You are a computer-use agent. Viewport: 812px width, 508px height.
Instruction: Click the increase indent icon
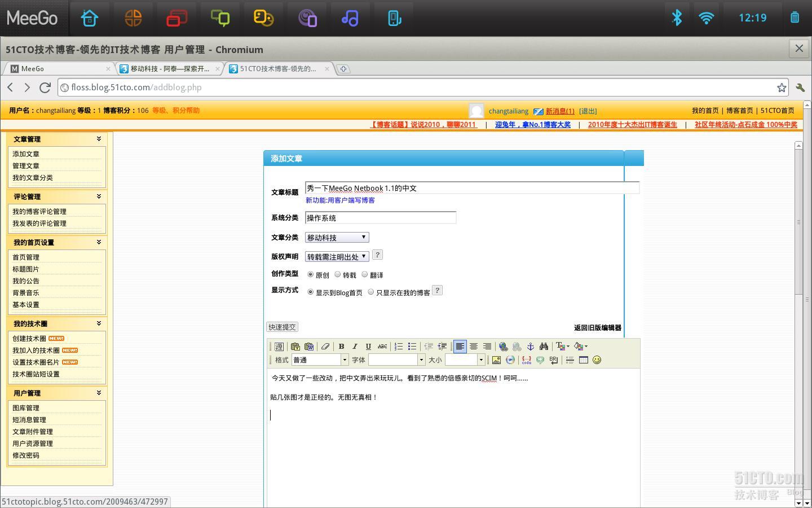442,347
